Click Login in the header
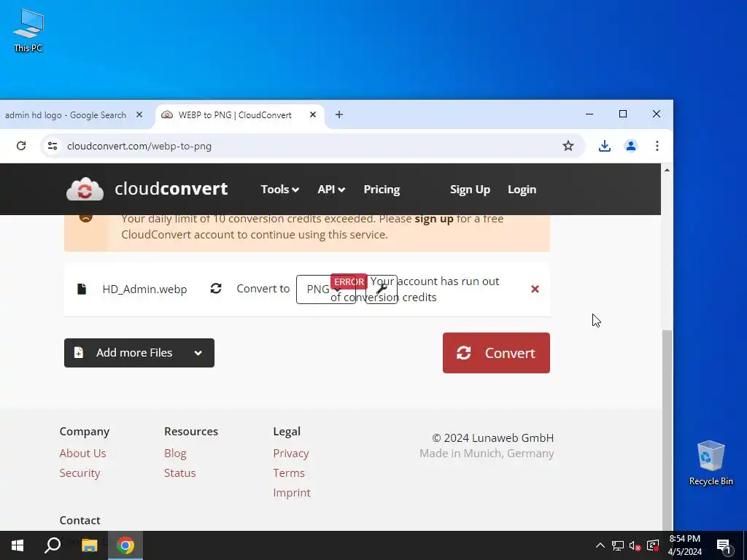 click(x=522, y=190)
